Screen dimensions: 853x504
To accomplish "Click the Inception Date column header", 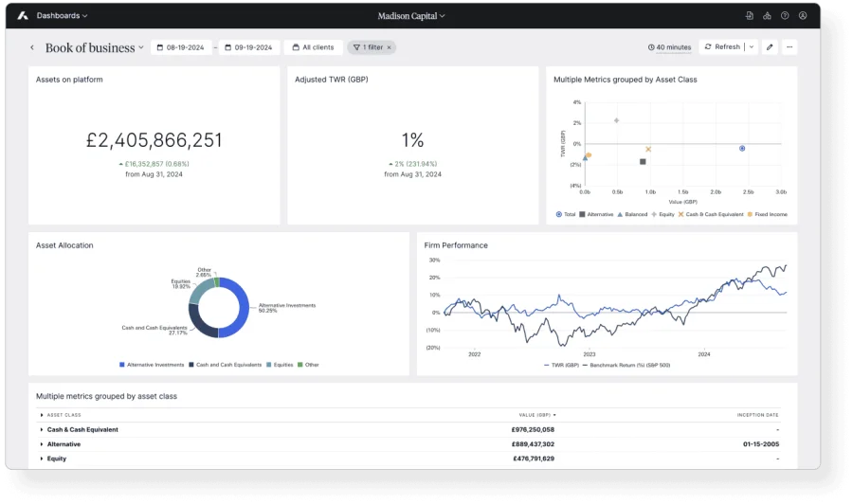I will [x=758, y=415].
